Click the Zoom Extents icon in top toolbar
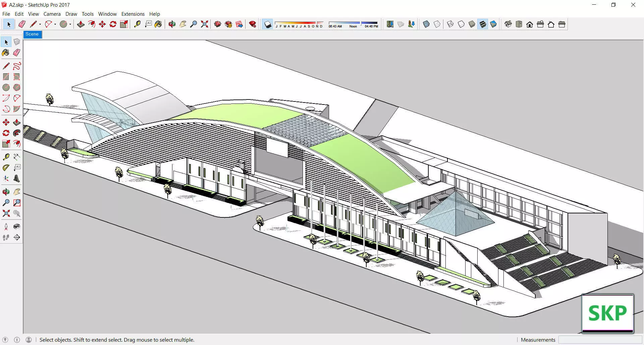 (204, 24)
